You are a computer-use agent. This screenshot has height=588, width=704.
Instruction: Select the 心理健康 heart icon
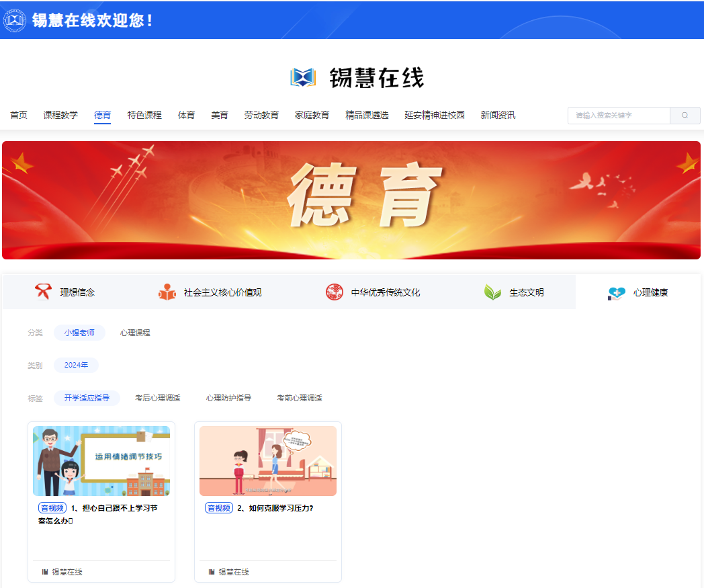[616, 293]
